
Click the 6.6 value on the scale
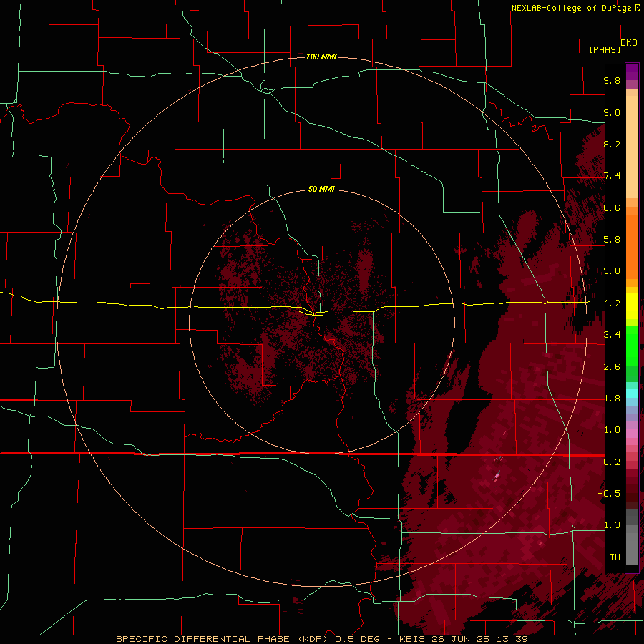coord(612,208)
